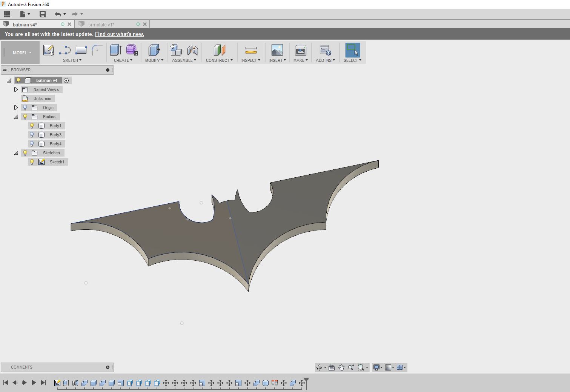This screenshot has width=570, height=392.
Task: Toggle visibility bulb of batman v4 root
Action: (x=18, y=80)
